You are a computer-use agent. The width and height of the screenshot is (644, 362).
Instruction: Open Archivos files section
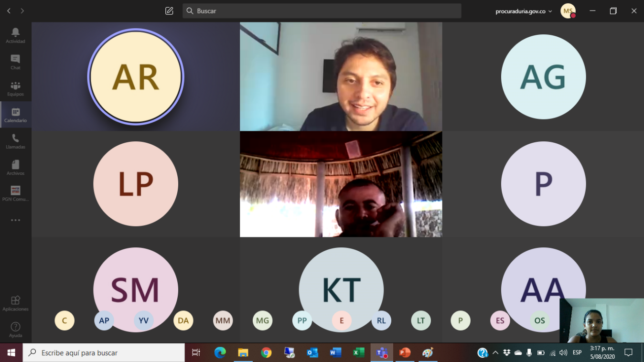click(15, 167)
